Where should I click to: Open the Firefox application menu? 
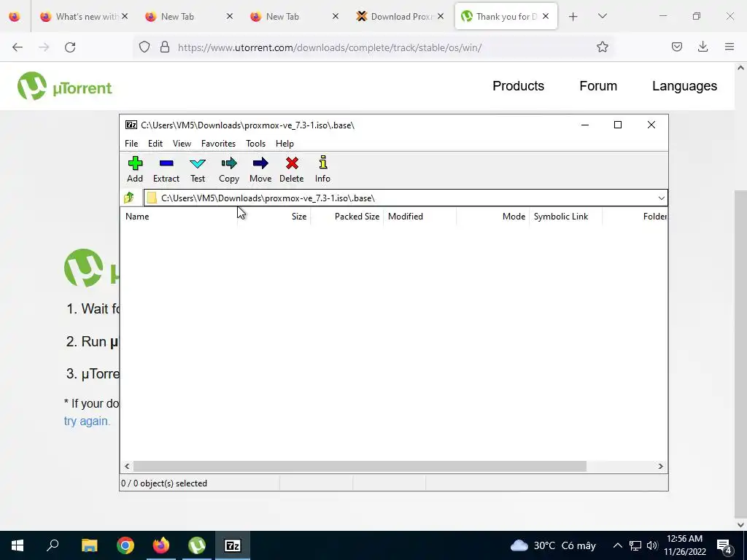point(729,47)
